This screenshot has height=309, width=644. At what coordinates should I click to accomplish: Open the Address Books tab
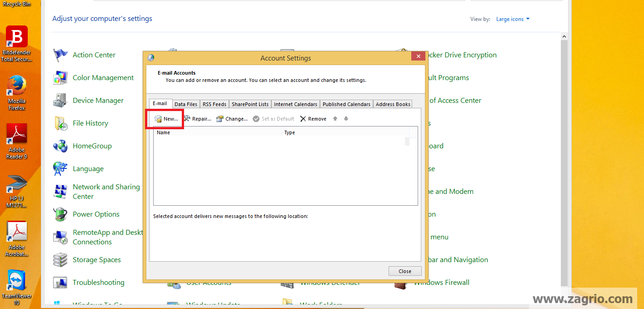[393, 104]
